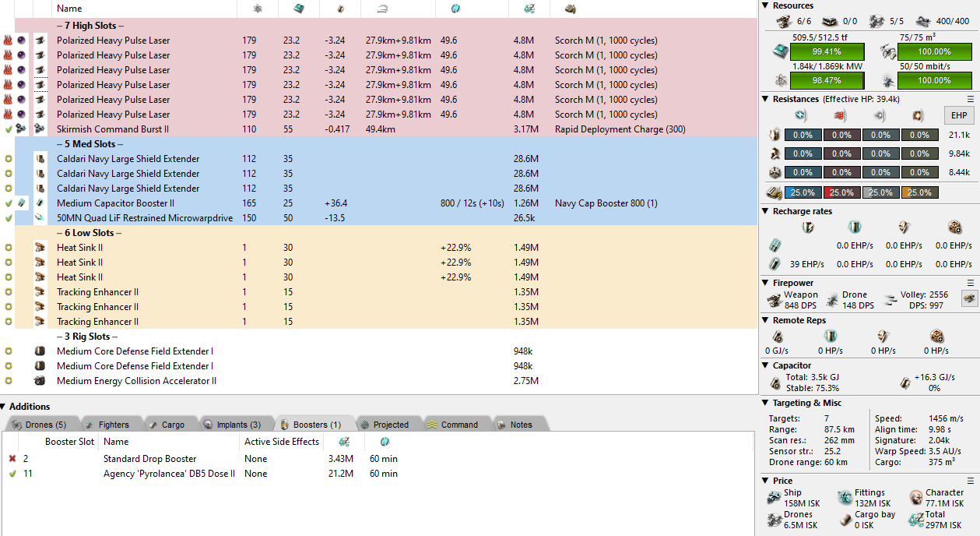This screenshot has width=980, height=536.
Task: Open the Implants (3) tab
Action: pyautogui.click(x=232, y=425)
